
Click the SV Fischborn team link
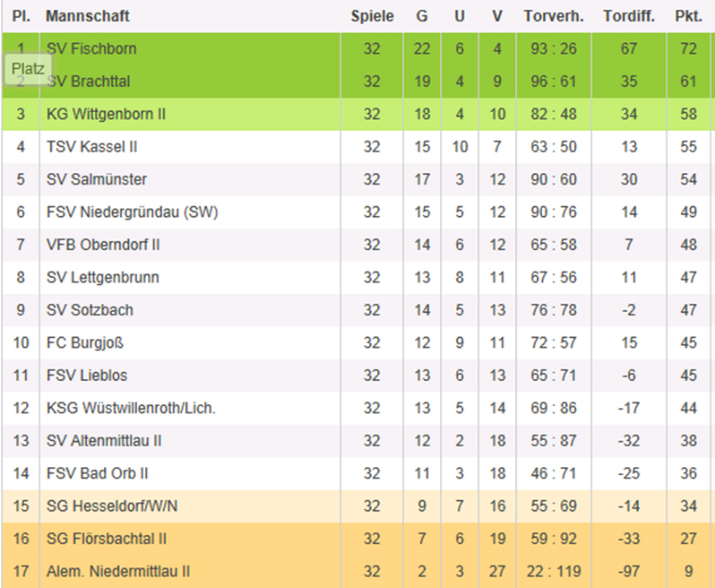point(91,48)
